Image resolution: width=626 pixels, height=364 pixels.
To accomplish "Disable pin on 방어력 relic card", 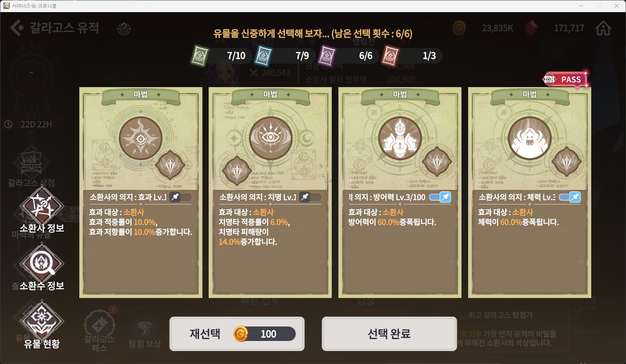I will 440,197.
